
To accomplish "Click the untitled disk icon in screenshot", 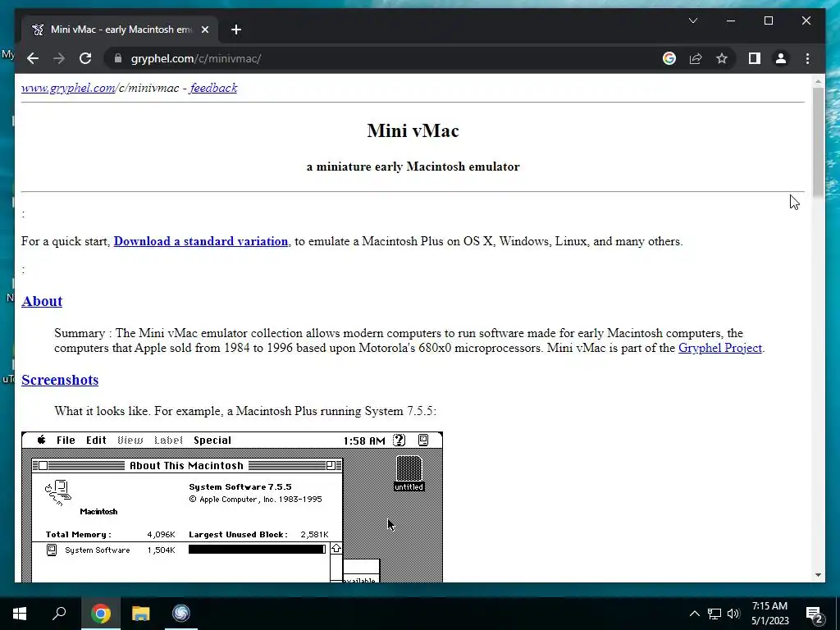I will (x=409, y=473).
